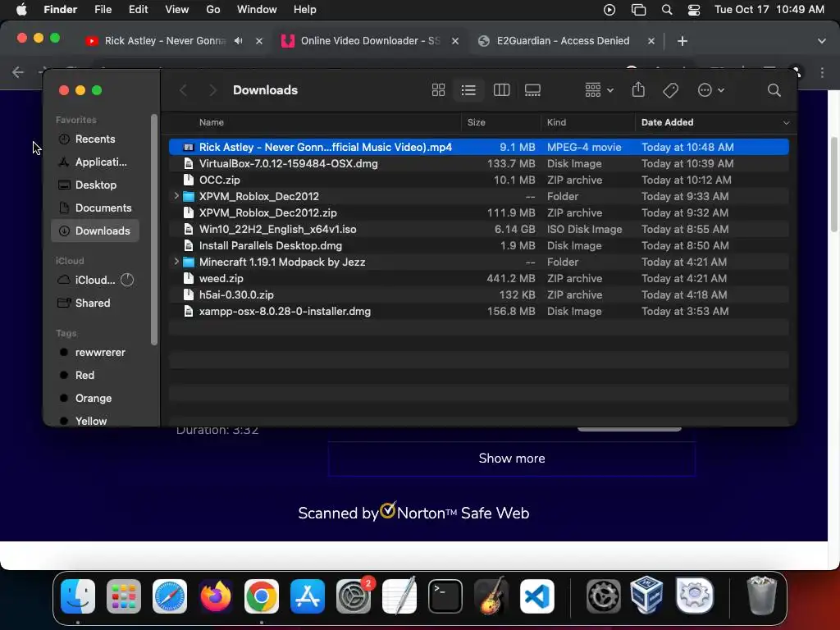This screenshot has height=630, width=840.
Task: Click the Finder Tags icon
Action: click(670, 90)
